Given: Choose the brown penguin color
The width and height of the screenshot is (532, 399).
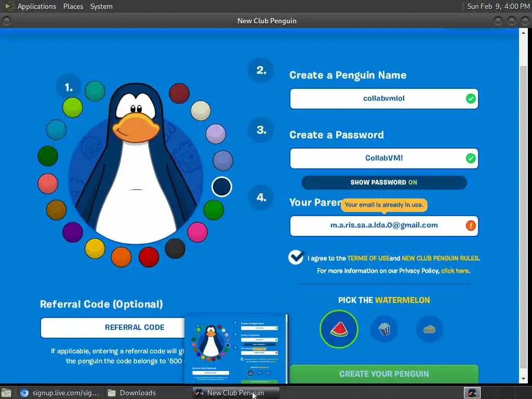Looking at the screenshot, I should pos(56,210).
